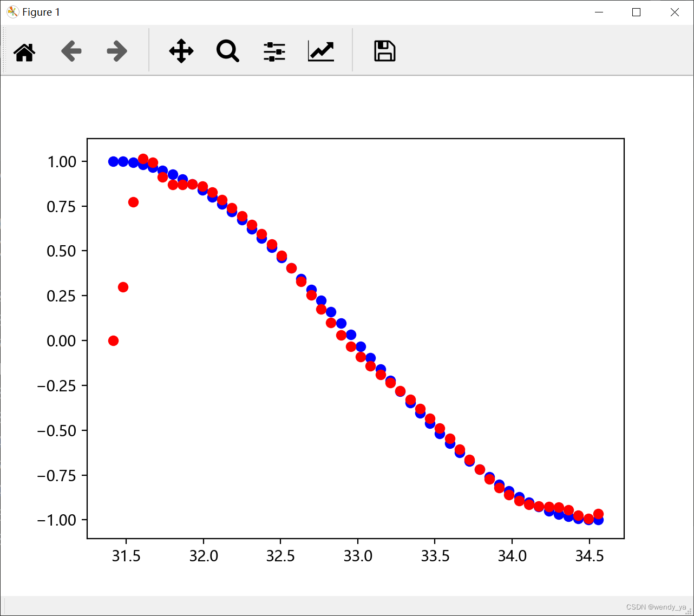Reset the plot to the original home view

(24, 51)
